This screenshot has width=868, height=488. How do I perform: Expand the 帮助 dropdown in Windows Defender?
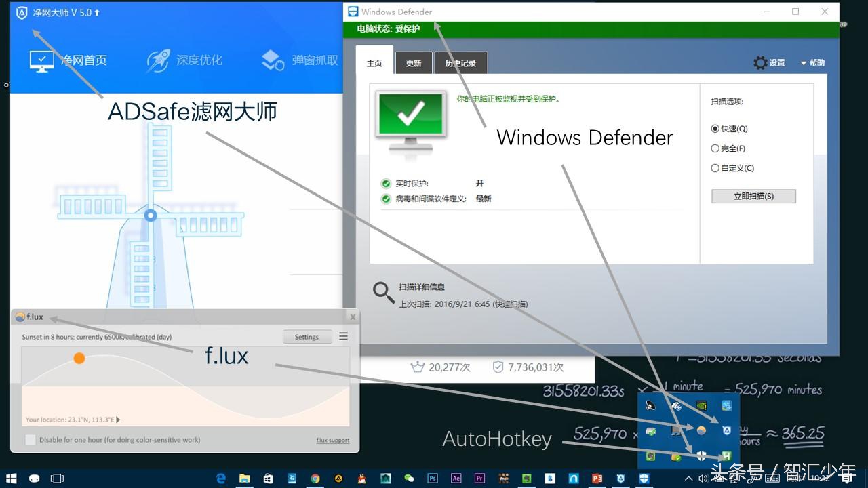812,63
